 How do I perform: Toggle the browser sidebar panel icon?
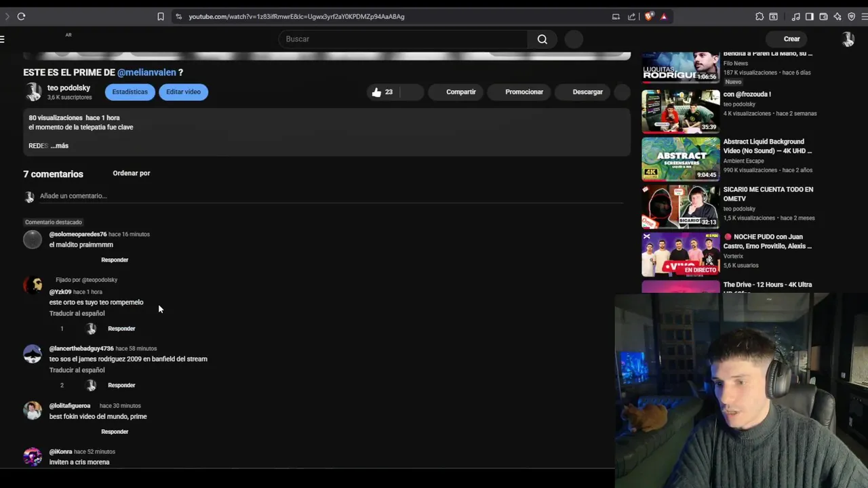810,16
